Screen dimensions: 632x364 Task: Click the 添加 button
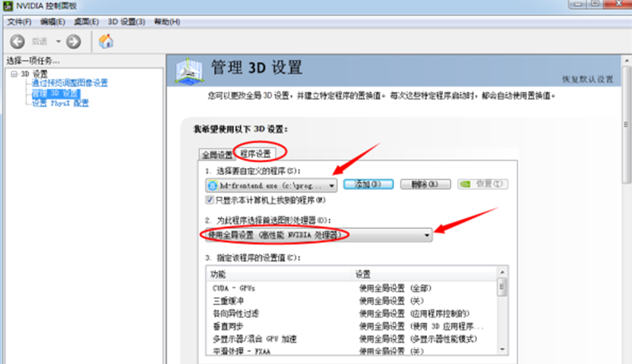coord(368,185)
